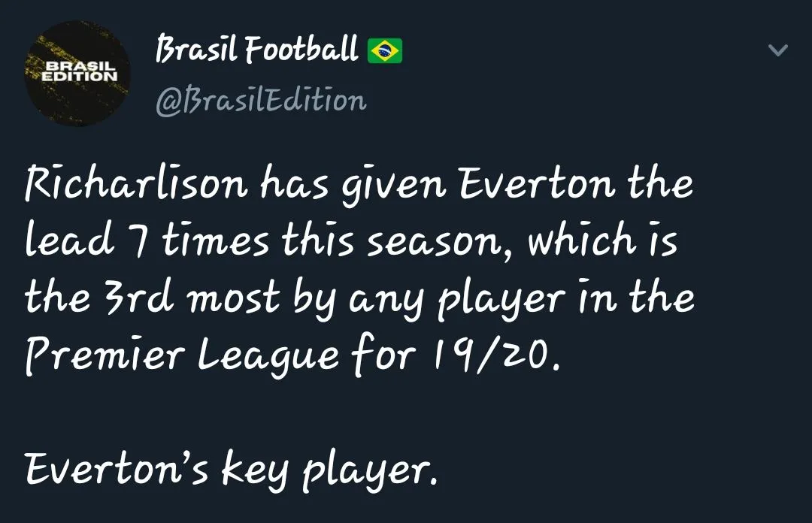Click the Brasil Edition profile avatar
Screen dimensions: 812x523
77,74
